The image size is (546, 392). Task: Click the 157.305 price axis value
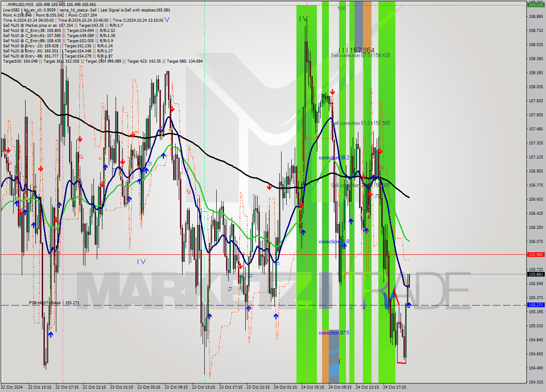tap(536, 143)
